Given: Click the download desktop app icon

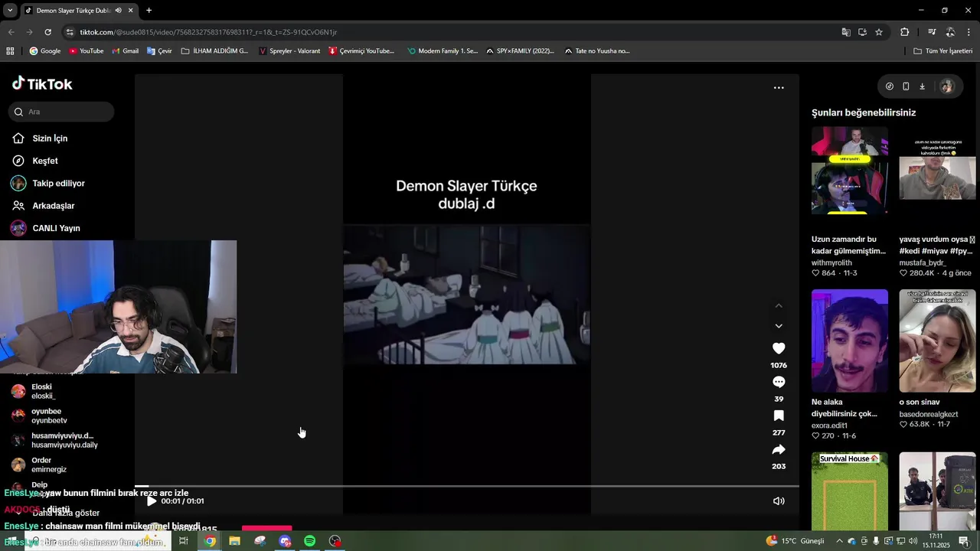Looking at the screenshot, I should coord(922,86).
